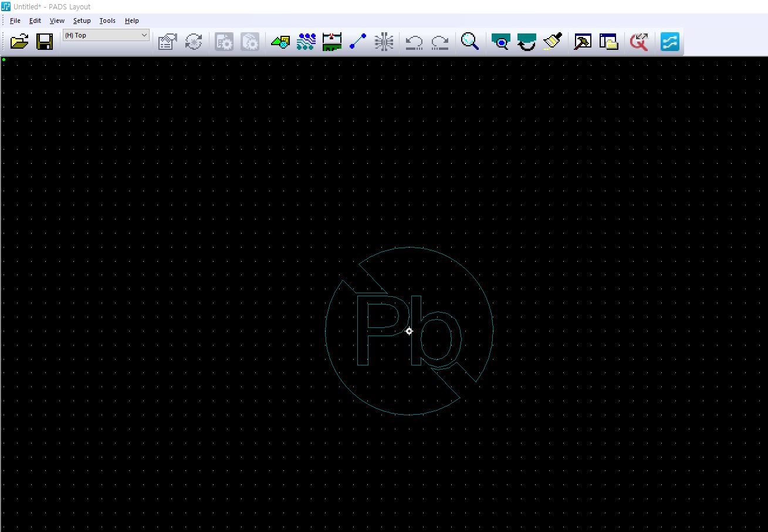Click the light blue route icon at toolbar end
Screen dimensions: 768x532
pos(669,42)
